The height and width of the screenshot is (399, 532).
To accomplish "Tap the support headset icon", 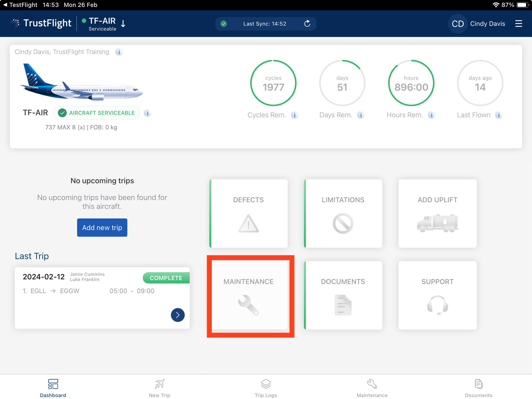I will 438,305.
